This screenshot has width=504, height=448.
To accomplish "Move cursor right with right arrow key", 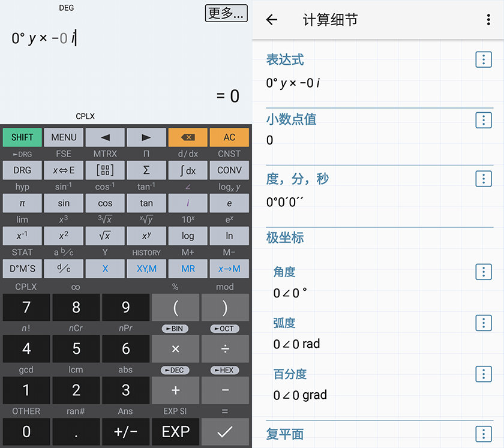I will coord(146,137).
